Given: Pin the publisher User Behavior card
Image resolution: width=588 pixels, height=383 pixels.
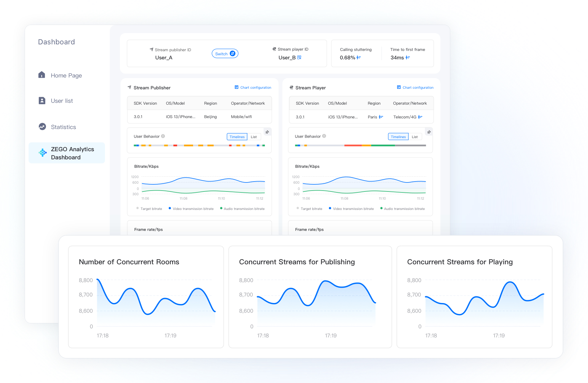Looking at the screenshot, I should 267,132.
